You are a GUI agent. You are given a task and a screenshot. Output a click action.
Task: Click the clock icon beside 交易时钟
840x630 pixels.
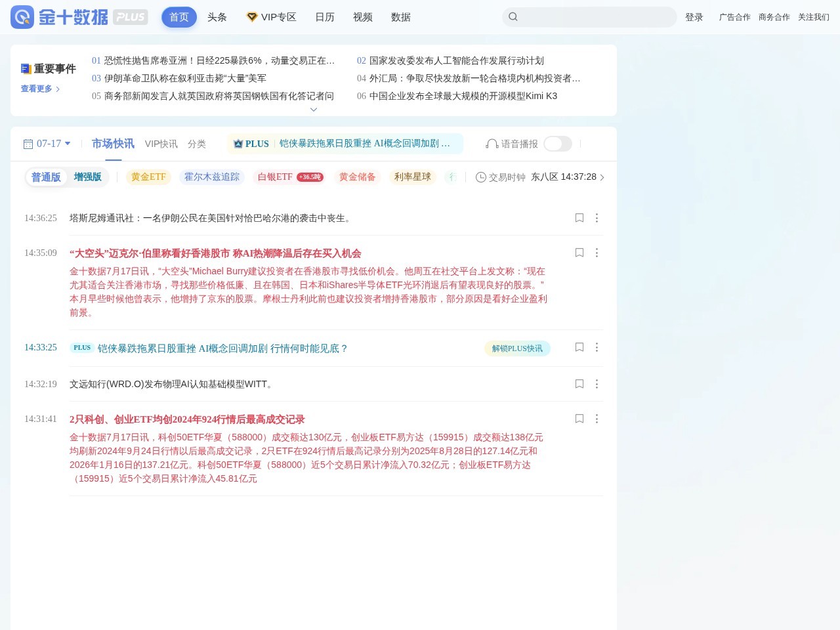[x=481, y=177]
